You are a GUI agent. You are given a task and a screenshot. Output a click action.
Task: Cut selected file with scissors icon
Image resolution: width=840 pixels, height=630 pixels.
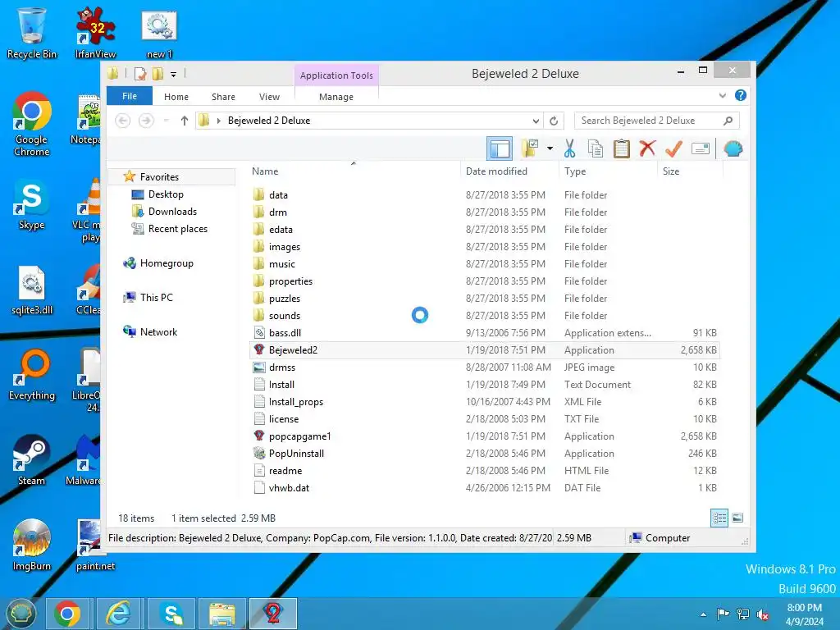click(569, 148)
